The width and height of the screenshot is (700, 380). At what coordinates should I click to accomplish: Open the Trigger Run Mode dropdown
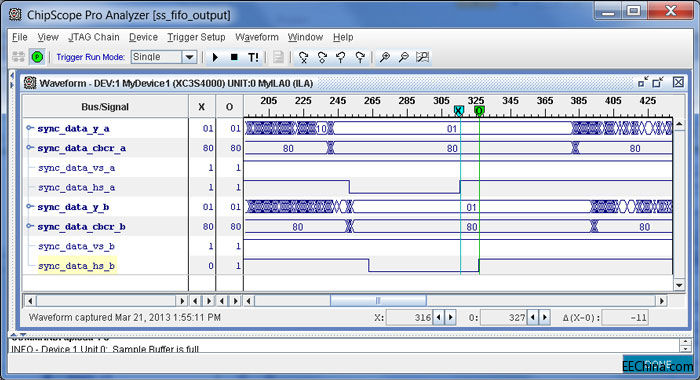189,57
